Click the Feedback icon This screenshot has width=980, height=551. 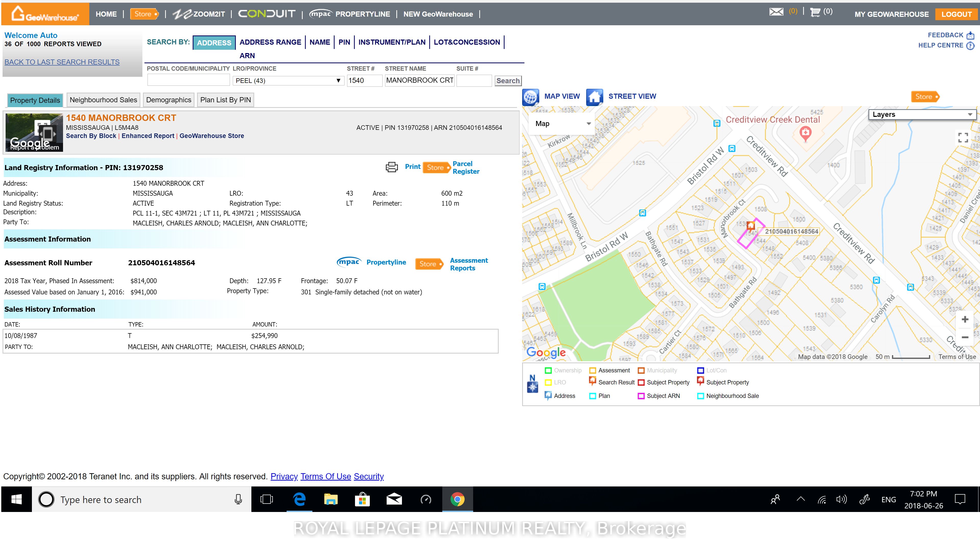[x=971, y=35]
